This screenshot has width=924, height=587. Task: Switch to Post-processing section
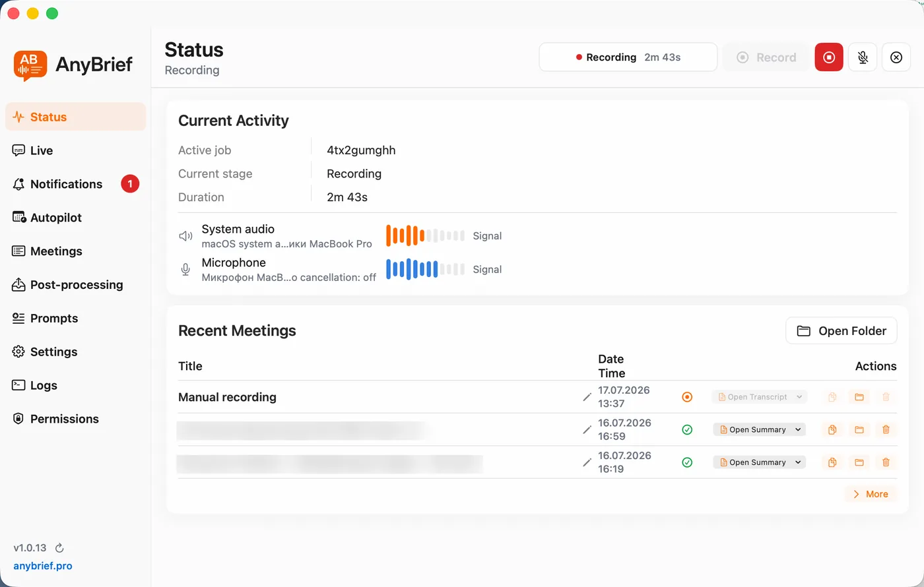click(x=75, y=285)
